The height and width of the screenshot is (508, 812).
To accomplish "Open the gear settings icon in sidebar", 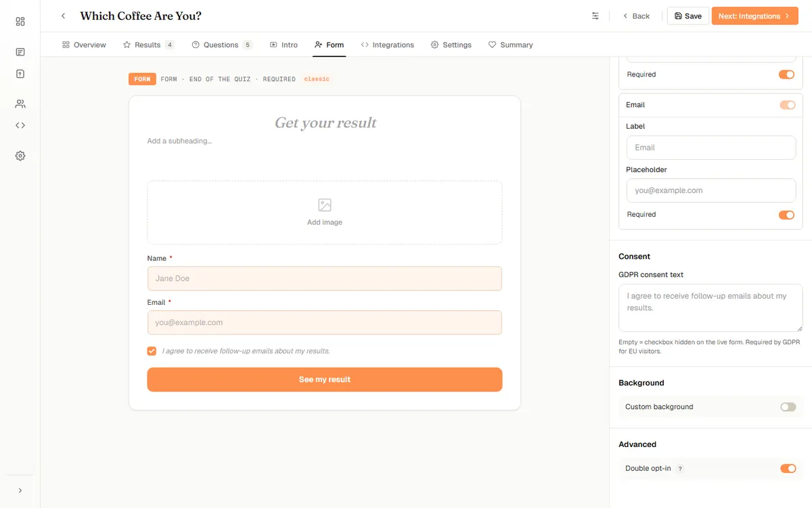I will (x=20, y=156).
